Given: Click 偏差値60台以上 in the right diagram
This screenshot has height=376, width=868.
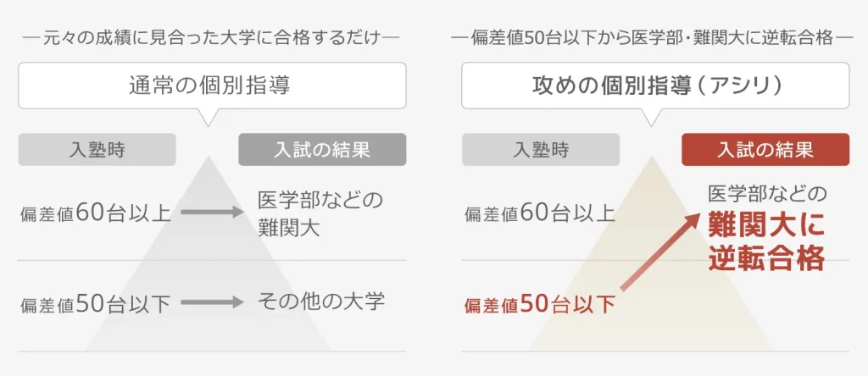Looking at the screenshot, I should pos(539,213).
